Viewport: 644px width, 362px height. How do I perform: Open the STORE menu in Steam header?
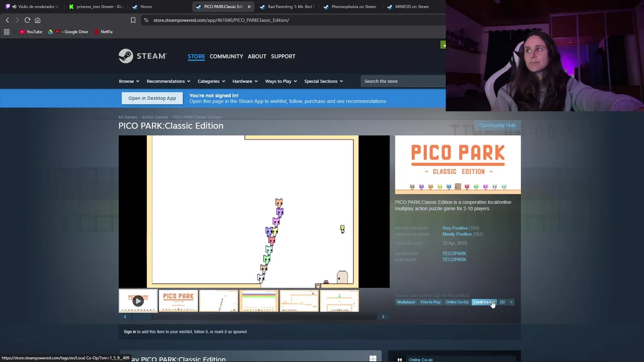pyautogui.click(x=196, y=56)
